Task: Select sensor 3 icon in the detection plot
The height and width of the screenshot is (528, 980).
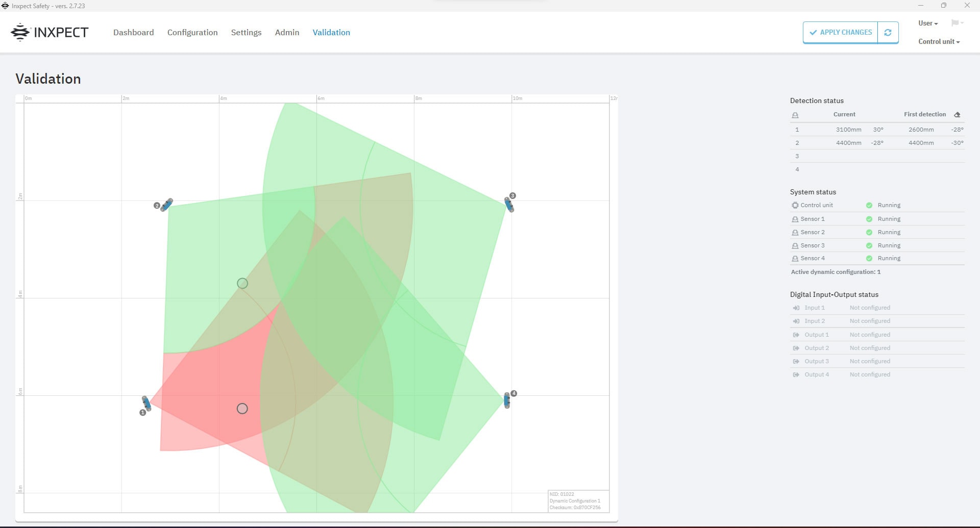Action: [509, 204]
